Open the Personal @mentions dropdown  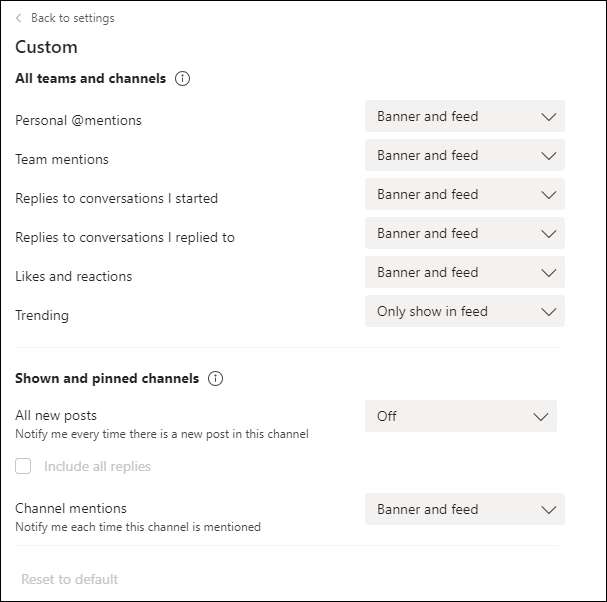coord(464,116)
